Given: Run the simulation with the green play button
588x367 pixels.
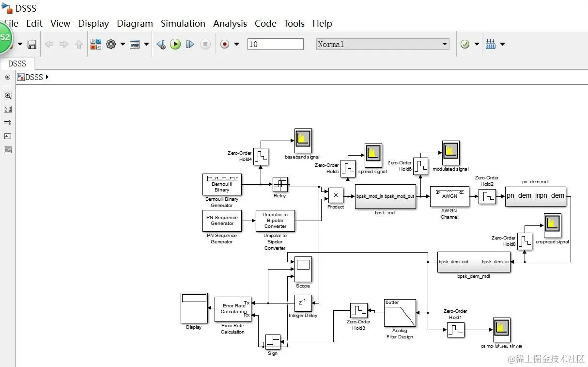Looking at the screenshot, I should [x=175, y=44].
